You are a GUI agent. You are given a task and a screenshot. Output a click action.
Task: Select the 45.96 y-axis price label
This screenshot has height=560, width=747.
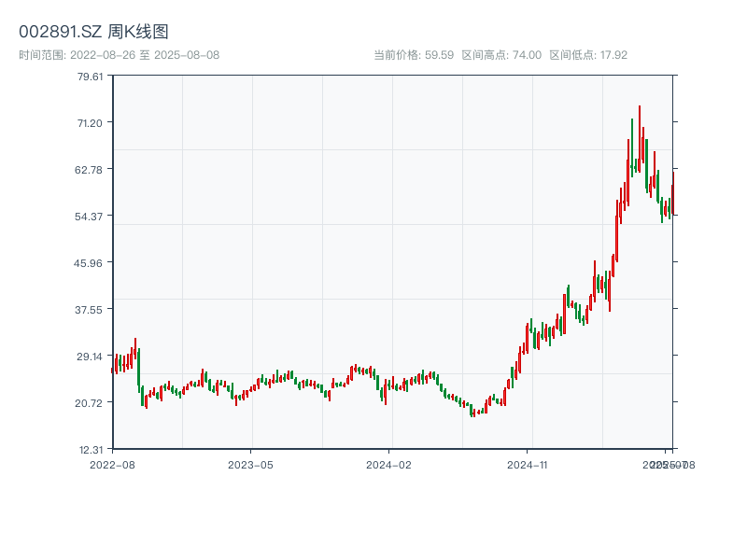pyautogui.click(x=90, y=263)
